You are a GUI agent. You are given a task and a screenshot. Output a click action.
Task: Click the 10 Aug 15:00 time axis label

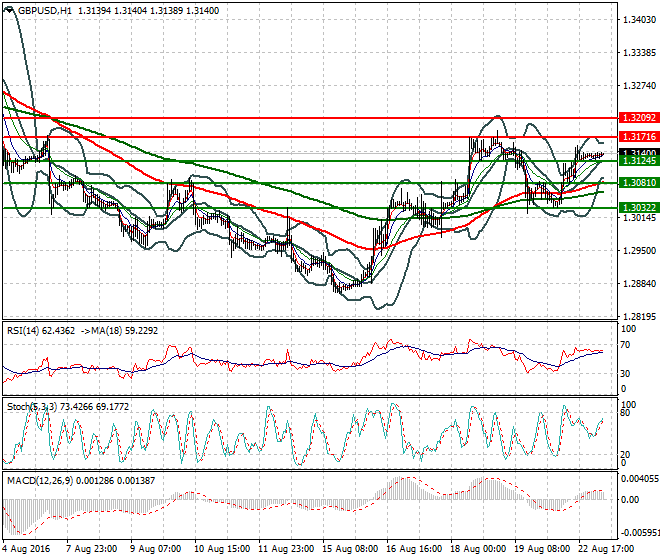click(x=222, y=549)
